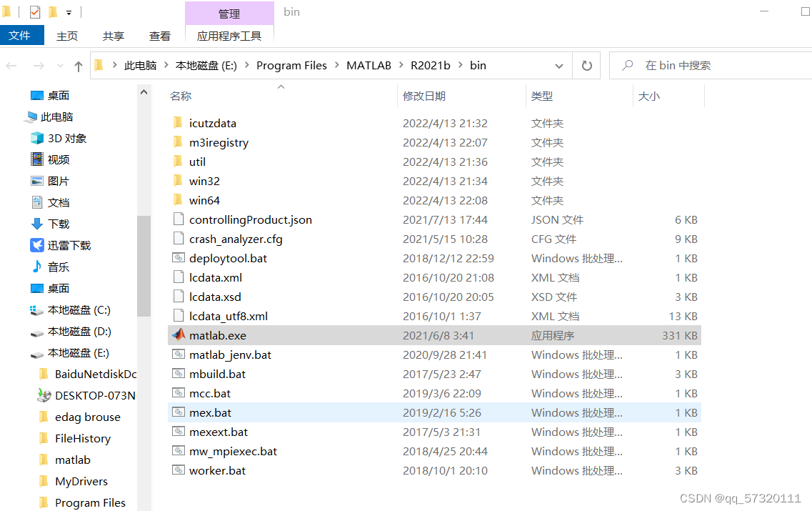The image size is (812, 511).
Task: Expand chevron after MATLAB in address bar
Action: 401,65
